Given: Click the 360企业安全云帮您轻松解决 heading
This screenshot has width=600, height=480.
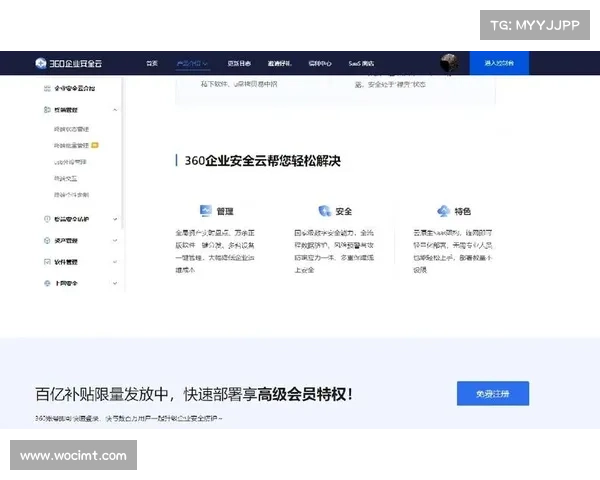Looking at the screenshot, I should [x=262, y=161].
